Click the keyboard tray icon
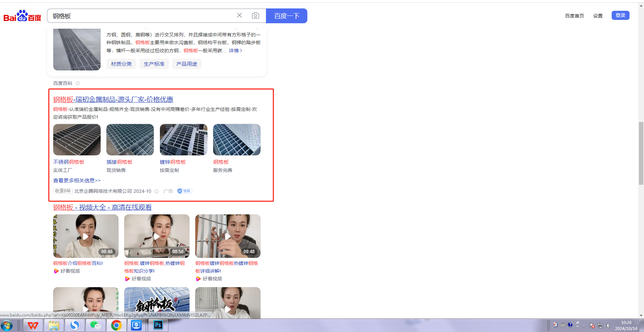The width and height of the screenshot is (644, 332). click(x=563, y=325)
